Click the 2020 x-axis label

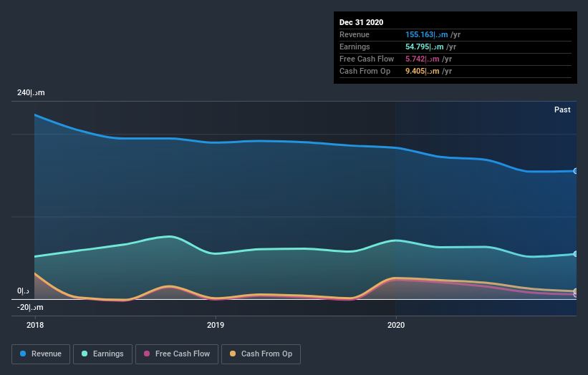pyautogui.click(x=396, y=325)
